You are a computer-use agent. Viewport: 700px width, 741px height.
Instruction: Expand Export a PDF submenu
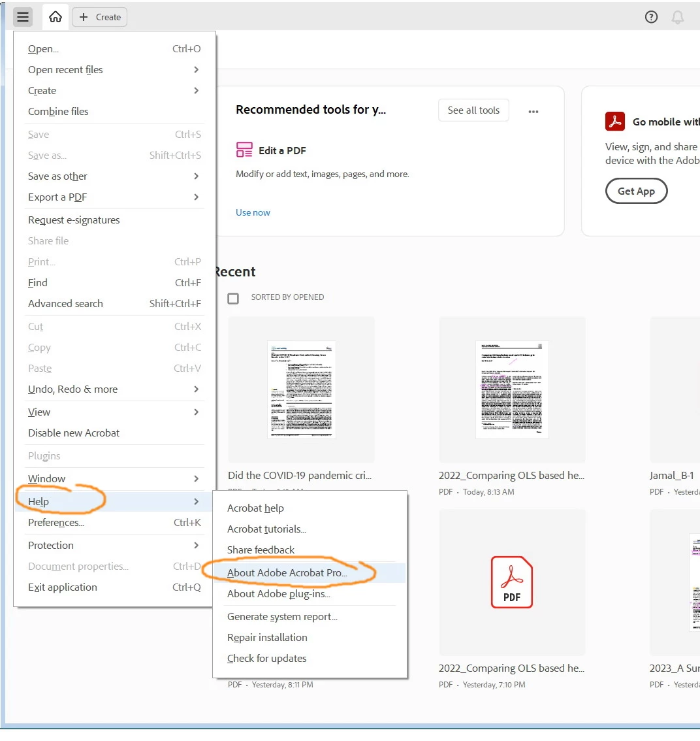point(114,197)
